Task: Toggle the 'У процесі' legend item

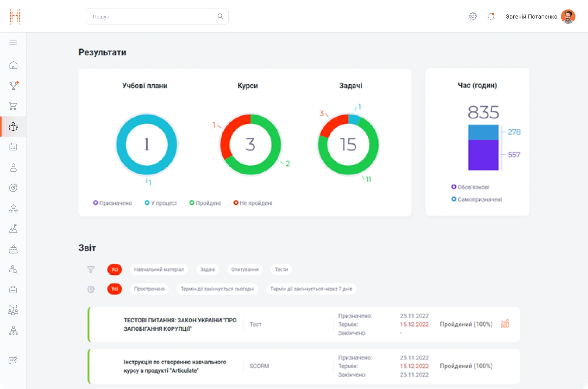Action: [160, 203]
